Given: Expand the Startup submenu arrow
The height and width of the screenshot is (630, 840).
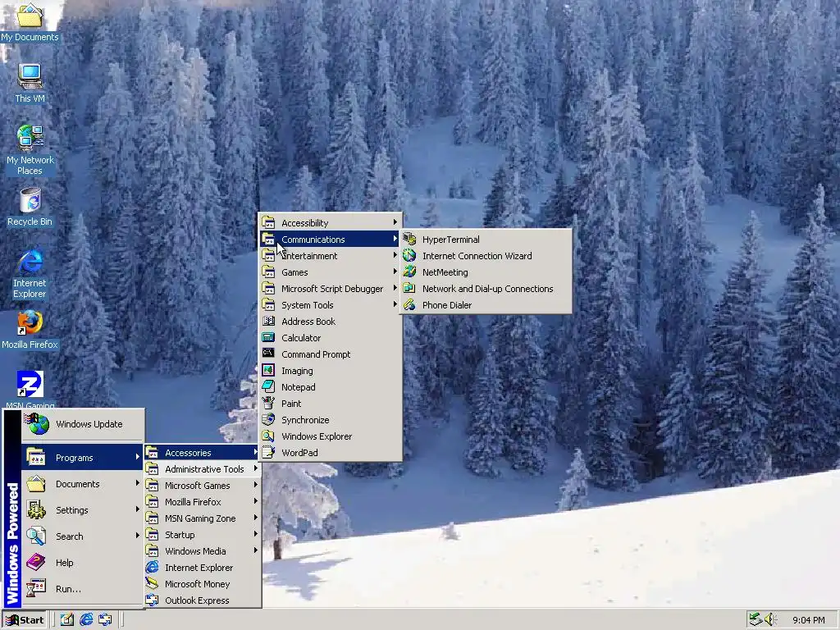Looking at the screenshot, I should pos(256,534).
